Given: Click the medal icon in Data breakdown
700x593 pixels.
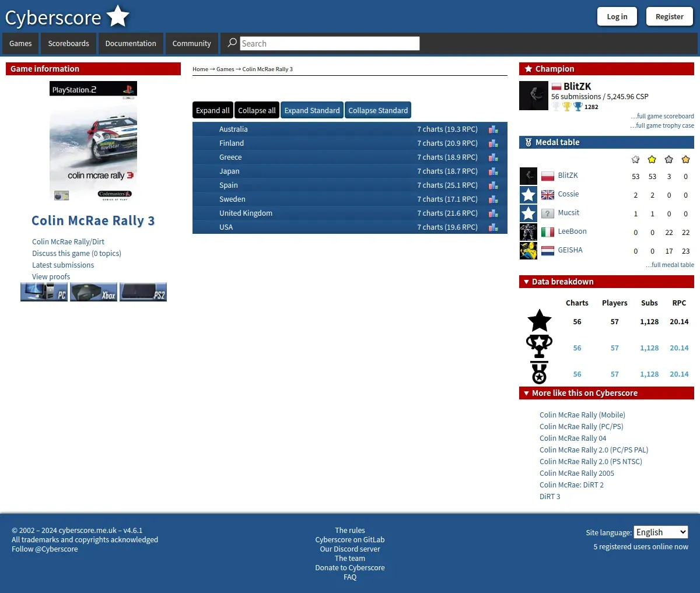Looking at the screenshot, I should [540, 373].
